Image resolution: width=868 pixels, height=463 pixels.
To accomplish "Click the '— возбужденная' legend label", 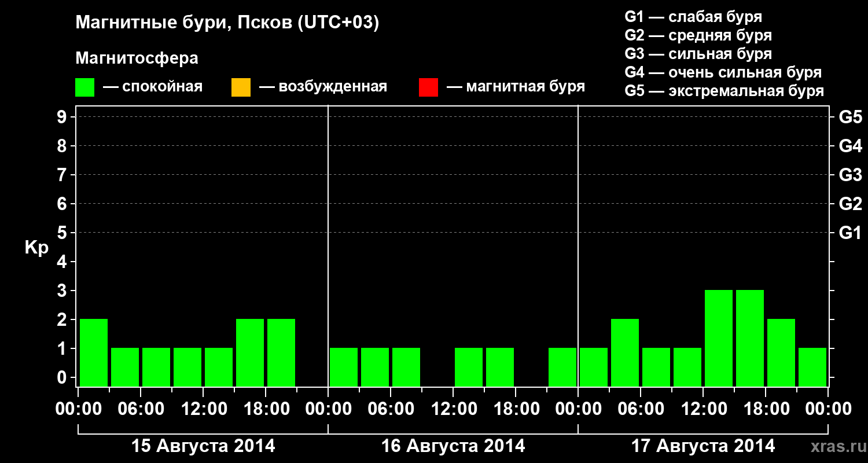I will (x=323, y=87).
